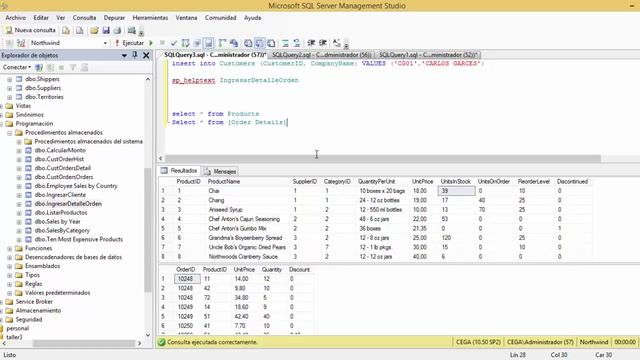Click the UnitsInStock cell showing 39
The image size is (640, 360).
click(456, 191)
